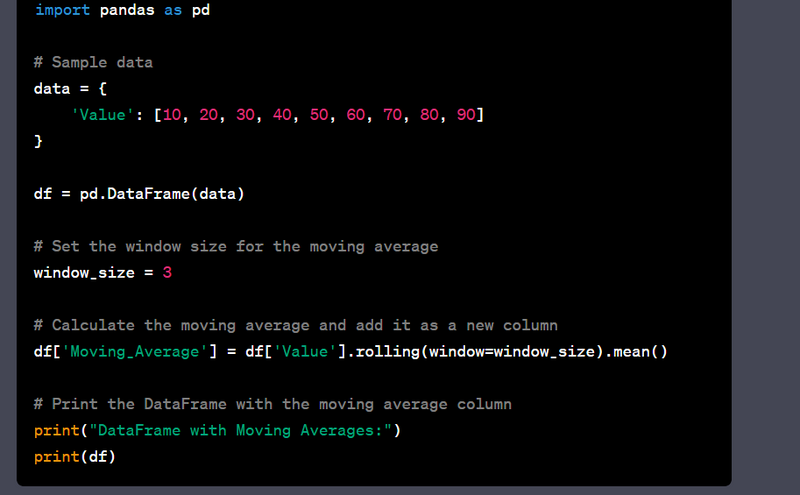Click the final 'print(df)' statement
The height and width of the screenshot is (495, 800).
coord(75,457)
